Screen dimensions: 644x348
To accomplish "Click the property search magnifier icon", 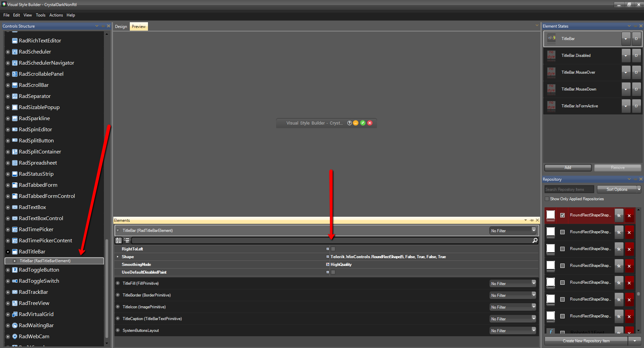I will click(535, 240).
